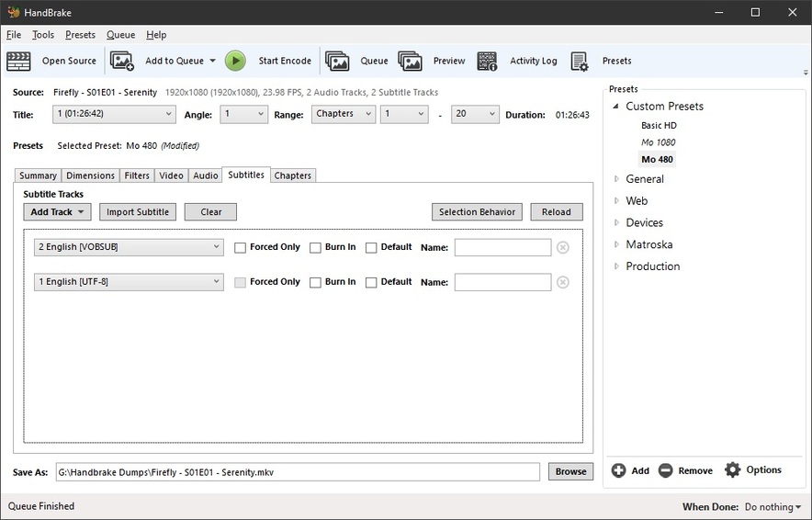Open the start chapter dropdown showing 1
This screenshot has width=812, height=520.
(404, 114)
